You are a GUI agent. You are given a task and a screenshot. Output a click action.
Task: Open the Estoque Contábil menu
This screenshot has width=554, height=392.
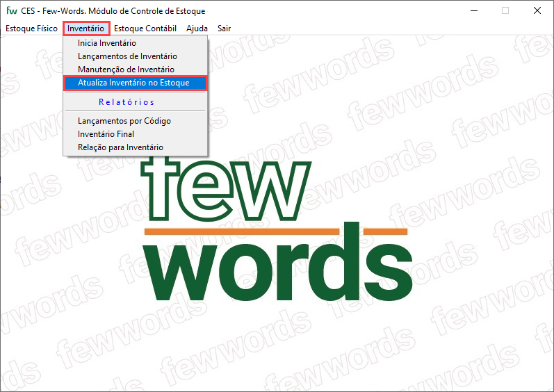point(145,28)
